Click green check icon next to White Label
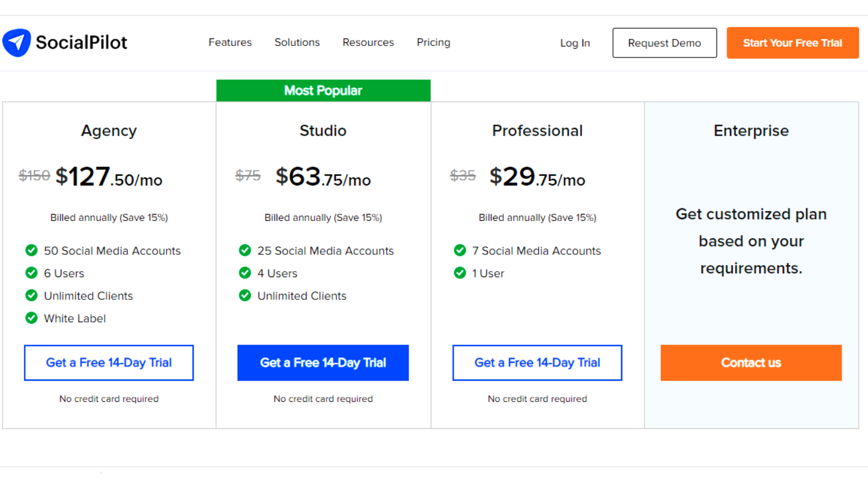The image size is (868, 488). click(31, 318)
